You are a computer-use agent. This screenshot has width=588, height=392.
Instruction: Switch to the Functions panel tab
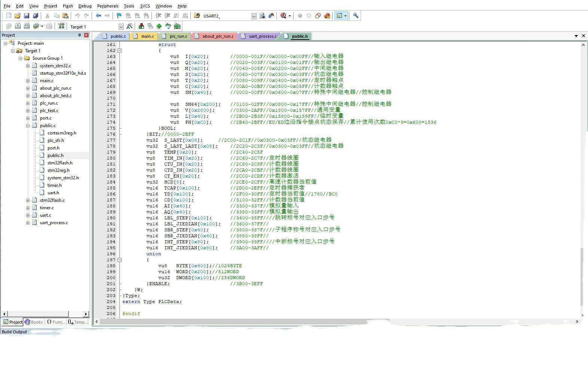pos(56,322)
